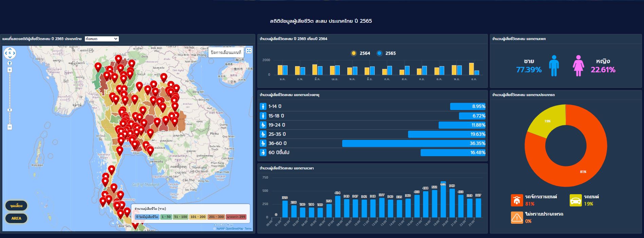The width and height of the screenshot is (644, 238).
Task: Click the motorcycle icon in vehicle legend
Action: point(517,200)
